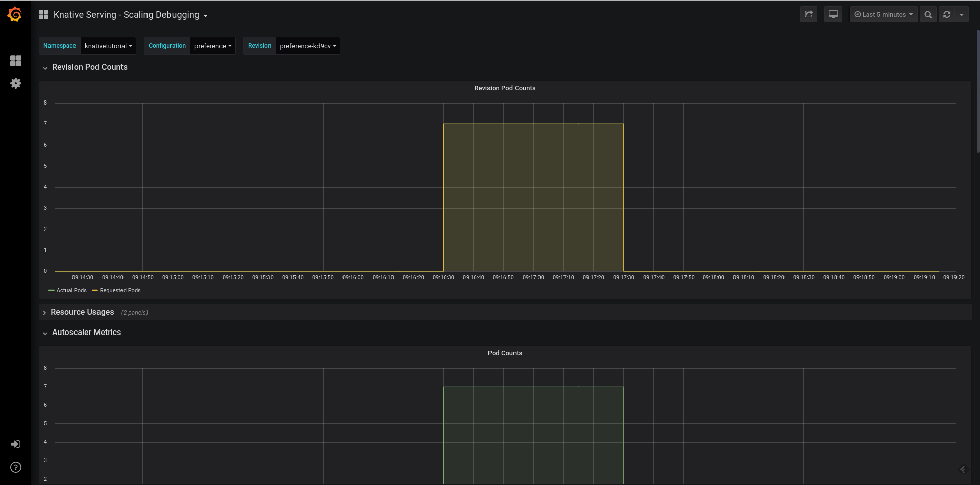Open the Namespace knativetutorial dropdown
This screenshot has width=980, height=485.
[x=108, y=46]
